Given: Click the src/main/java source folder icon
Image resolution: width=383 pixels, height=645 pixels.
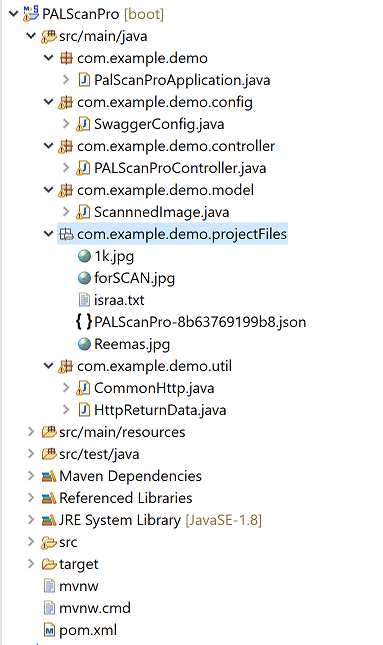Looking at the screenshot, I should tap(49, 37).
